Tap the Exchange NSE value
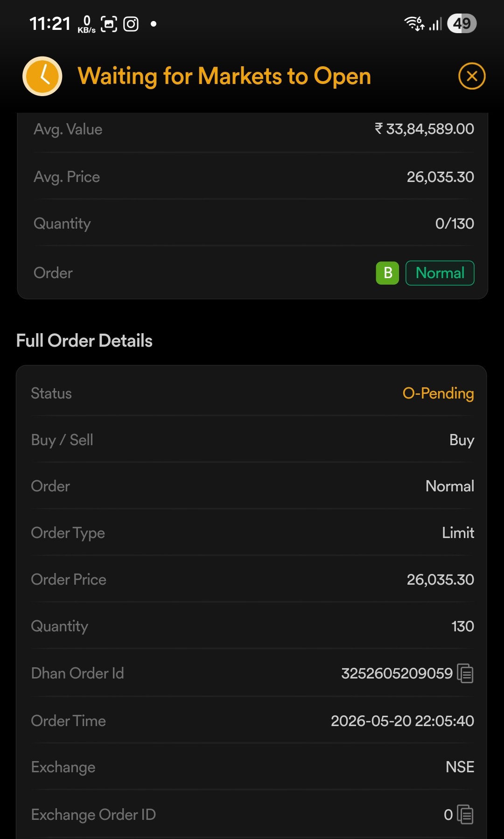Image resolution: width=504 pixels, height=839 pixels. 460,767
